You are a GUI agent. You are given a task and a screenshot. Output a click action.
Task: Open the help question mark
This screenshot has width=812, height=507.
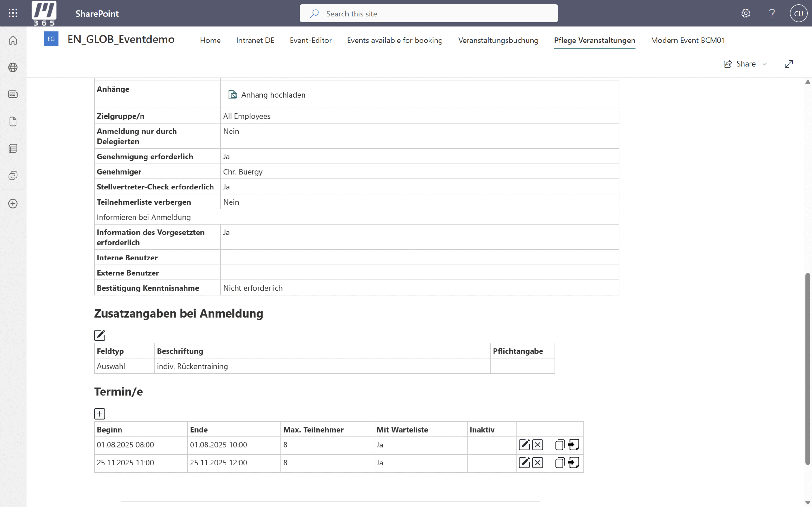click(x=772, y=13)
